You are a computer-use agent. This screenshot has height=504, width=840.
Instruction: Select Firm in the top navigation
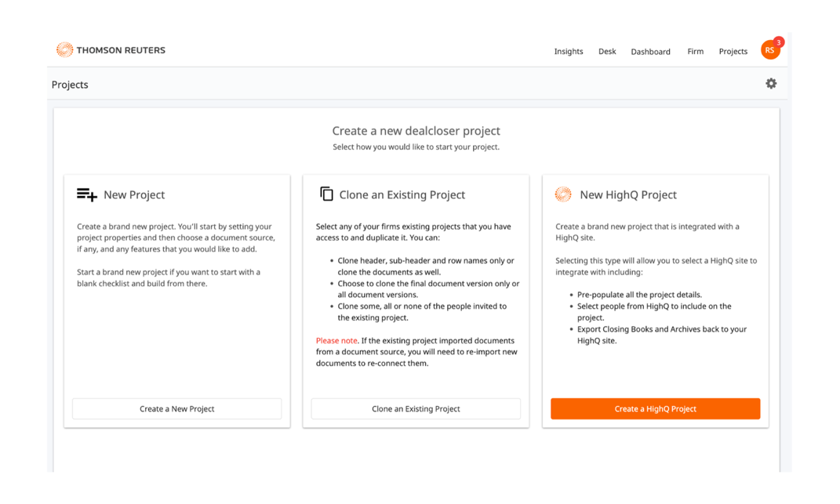(x=696, y=52)
